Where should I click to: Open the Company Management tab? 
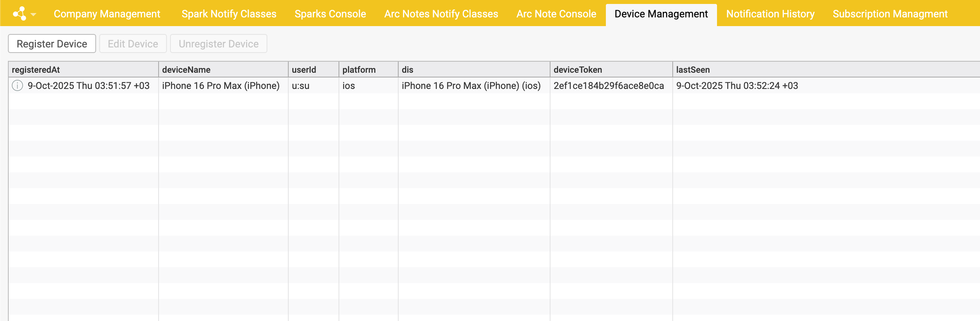pos(107,14)
